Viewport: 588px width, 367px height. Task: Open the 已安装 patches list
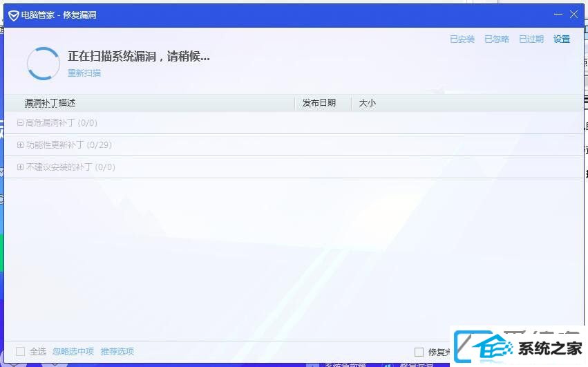tap(462, 39)
